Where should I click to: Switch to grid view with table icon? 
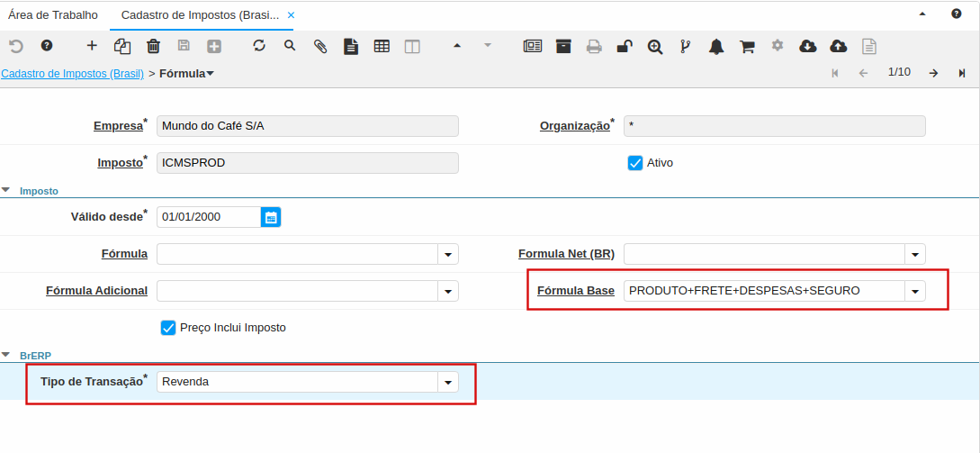click(382, 46)
